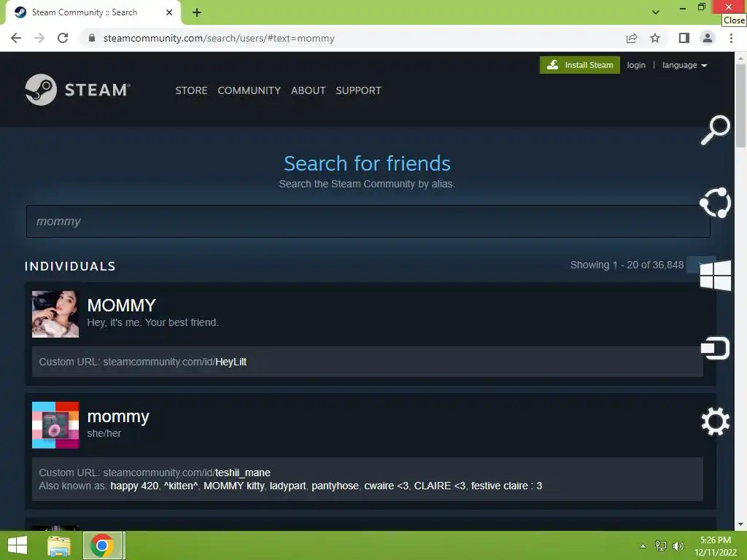Click the Install Steam button
The image size is (747, 560).
point(580,65)
